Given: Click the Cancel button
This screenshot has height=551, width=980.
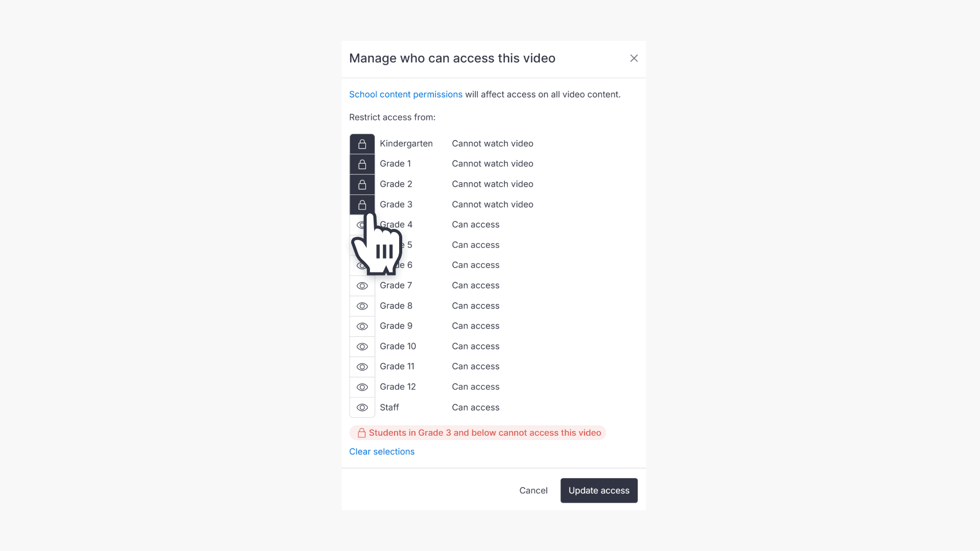Looking at the screenshot, I should tap(533, 490).
